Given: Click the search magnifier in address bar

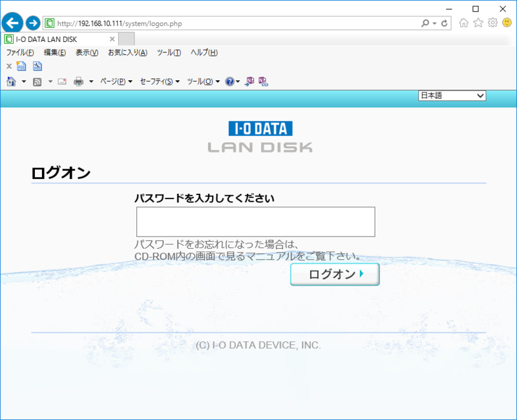Looking at the screenshot, I should tap(425, 23).
